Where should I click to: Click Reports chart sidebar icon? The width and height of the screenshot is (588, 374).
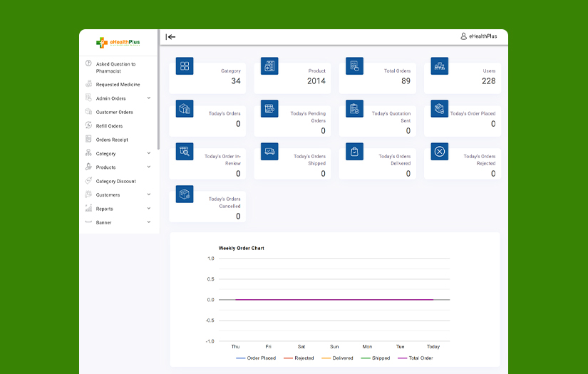click(x=88, y=208)
